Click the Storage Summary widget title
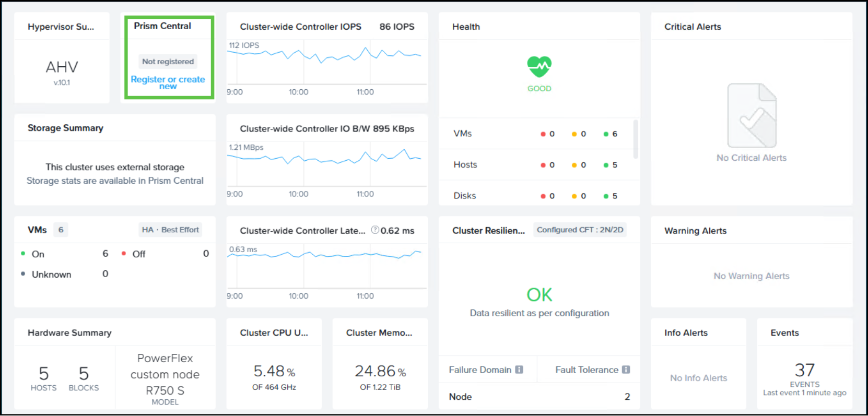Screen dimensions: 868x416 pos(65,128)
